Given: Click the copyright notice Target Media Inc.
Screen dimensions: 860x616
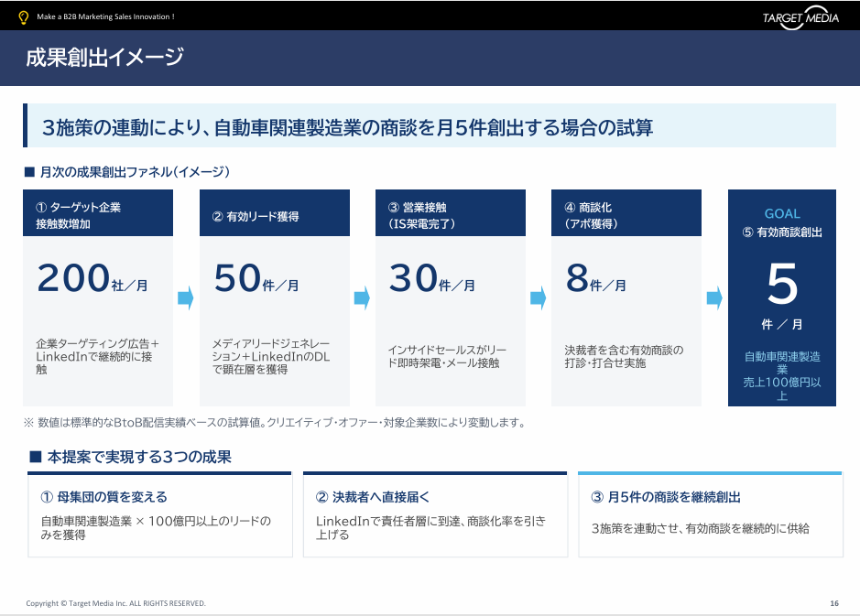Looking at the screenshot, I should 115,603.
